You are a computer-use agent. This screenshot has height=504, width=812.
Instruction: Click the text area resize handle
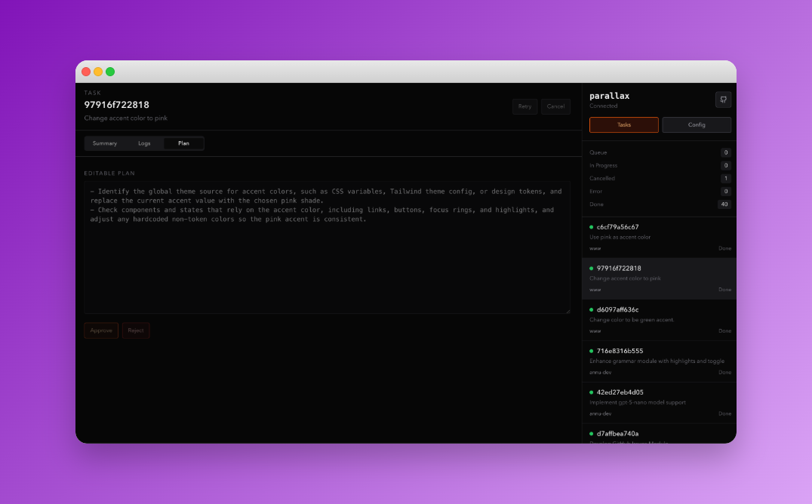567,311
